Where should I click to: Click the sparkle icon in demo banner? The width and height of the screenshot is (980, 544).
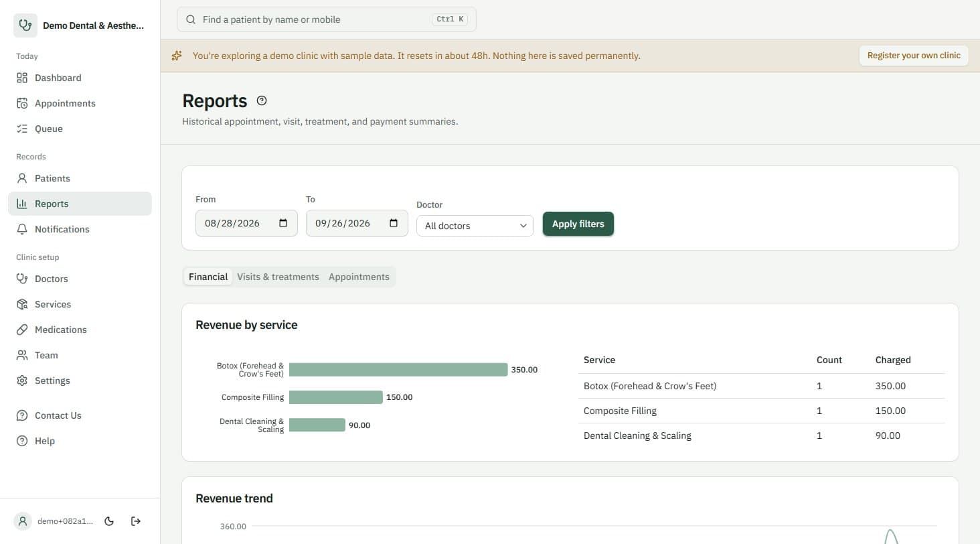(177, 56)
